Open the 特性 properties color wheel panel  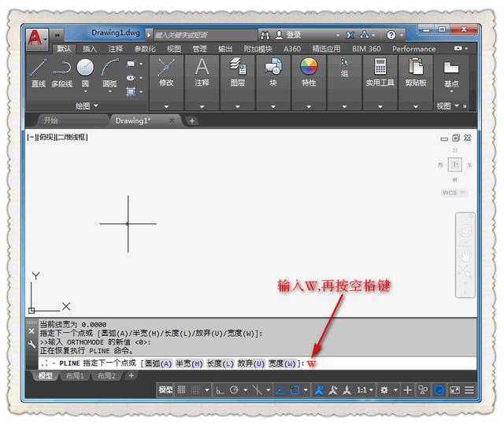(309, 73)
